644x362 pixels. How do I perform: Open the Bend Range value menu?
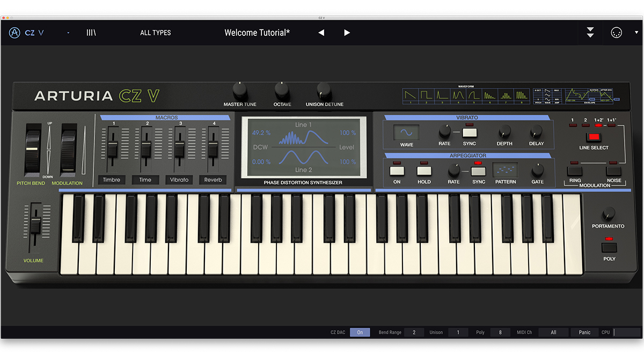(414, 333)
